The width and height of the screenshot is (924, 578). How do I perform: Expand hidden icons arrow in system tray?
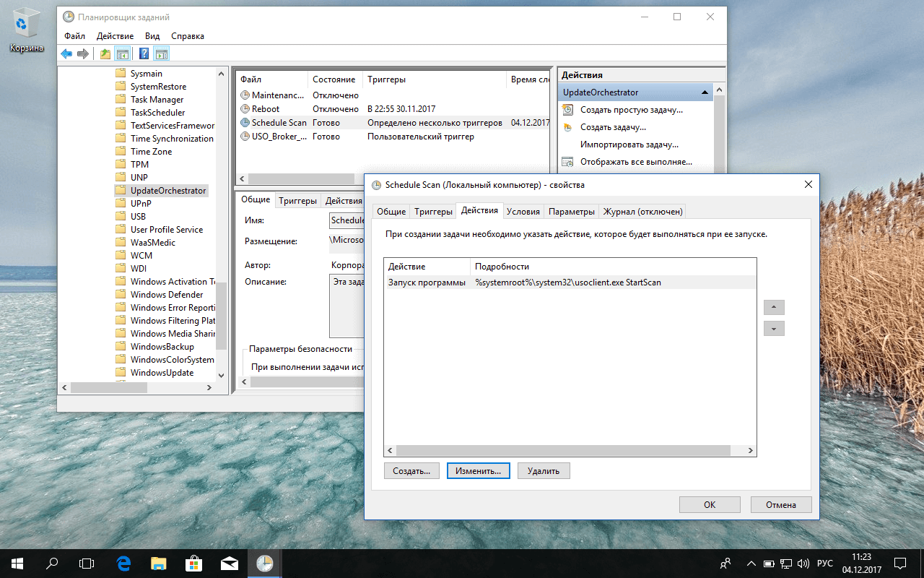[x=751, y=564]
